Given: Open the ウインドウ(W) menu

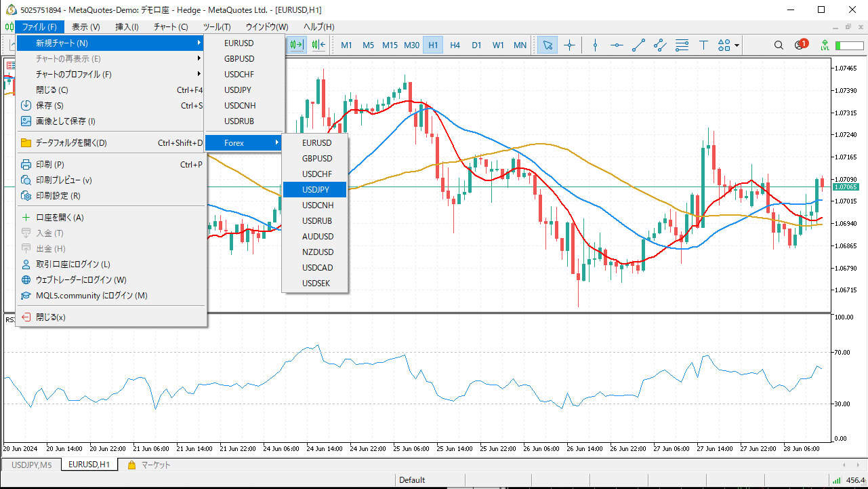Looking at the screenshot, I should pos(266,26).
